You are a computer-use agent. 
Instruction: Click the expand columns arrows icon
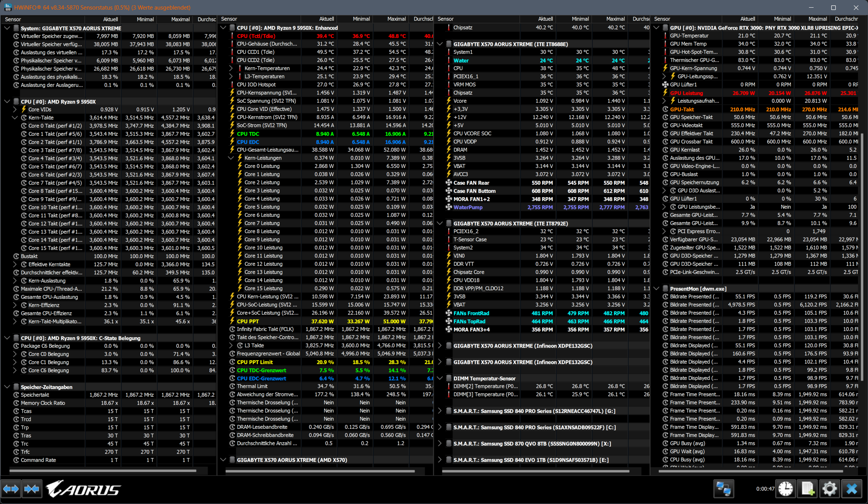(x=11, y=489)
